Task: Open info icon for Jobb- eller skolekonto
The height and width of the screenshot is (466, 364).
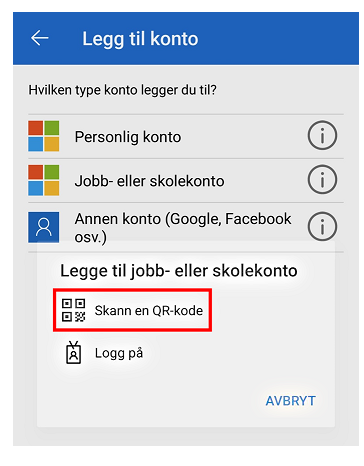Action: click(322, 179)
